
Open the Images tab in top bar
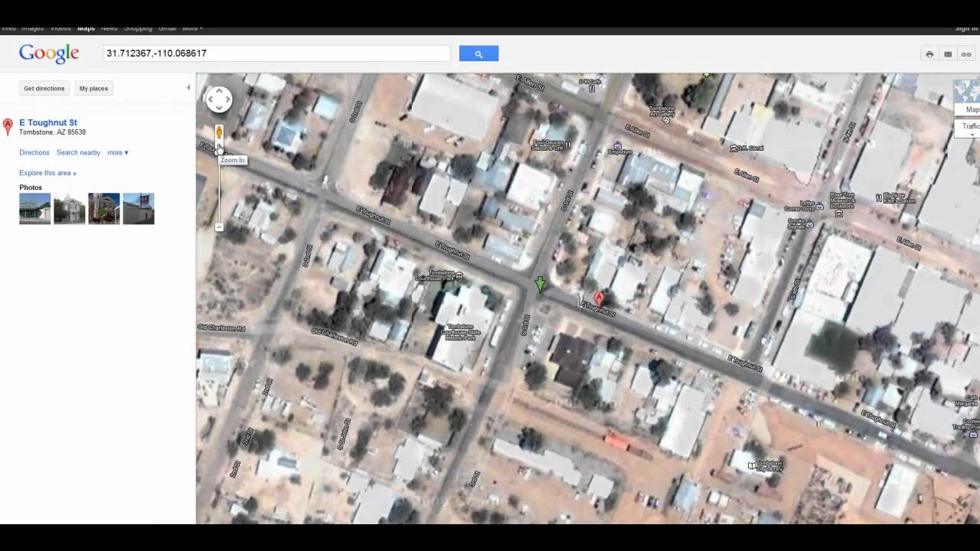click(x=32, y=28)
